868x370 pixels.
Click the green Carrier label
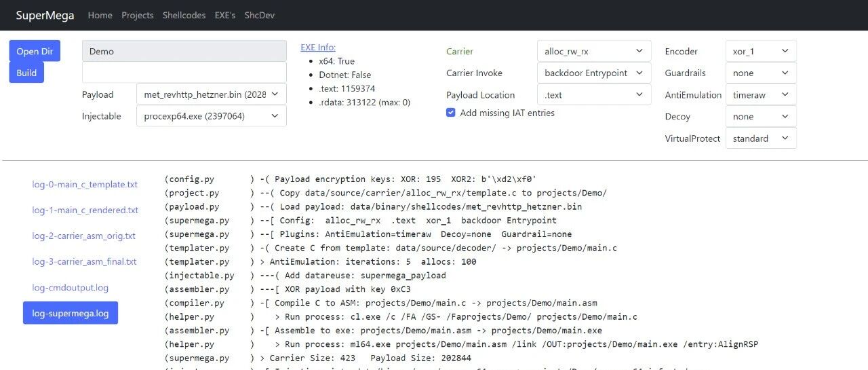tap(460, 51)
